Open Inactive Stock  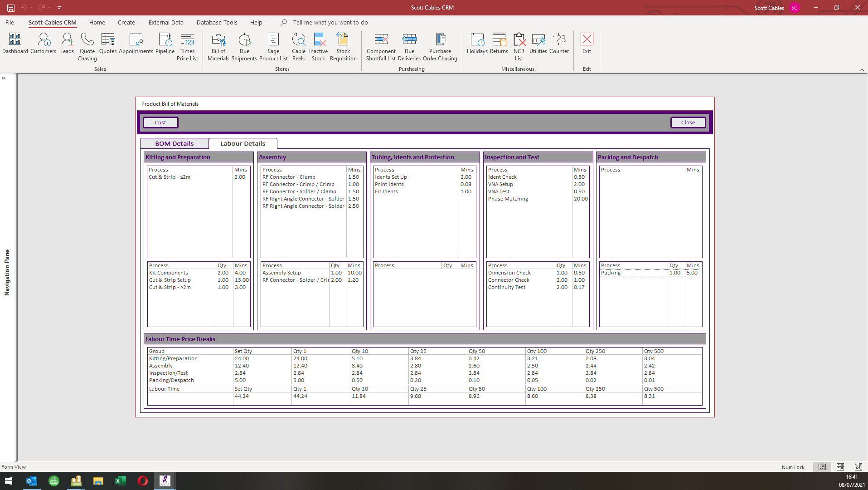319,47
